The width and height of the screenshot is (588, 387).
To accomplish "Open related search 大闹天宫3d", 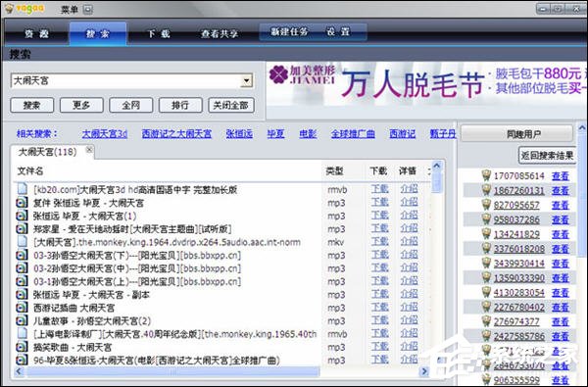I will click(105, 134).
